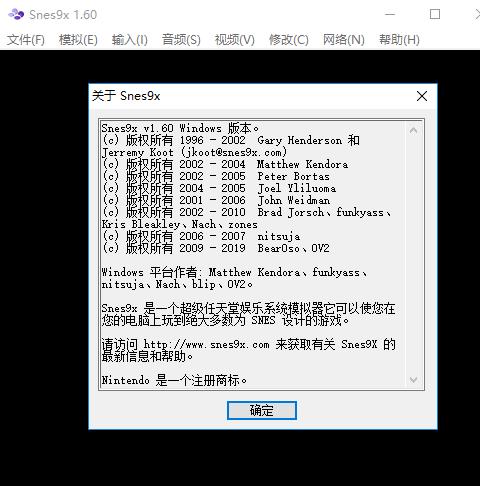The height and width of the screenshot is (486, 480).
Task: Click the line starting 'Snes9x 是一个超级任天堂'
Action: 248,308
